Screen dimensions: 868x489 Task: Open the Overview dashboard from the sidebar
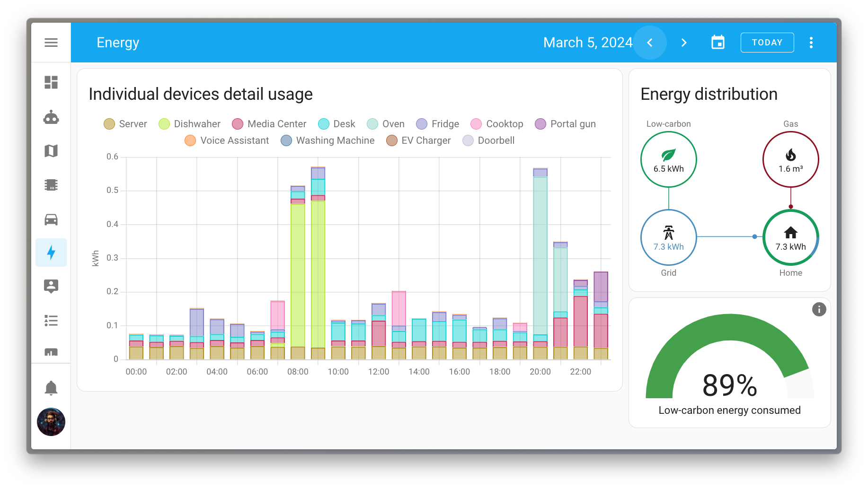(51, 83)
